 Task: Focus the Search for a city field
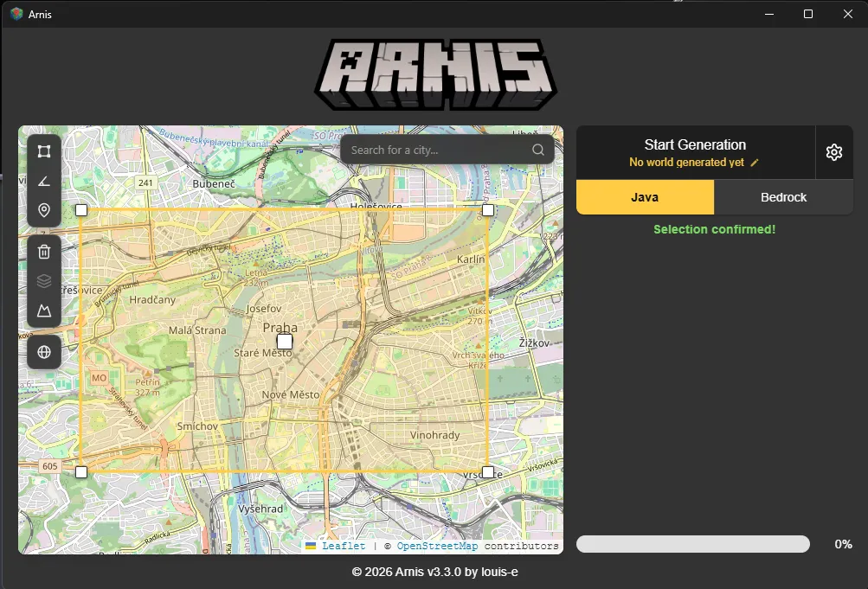pos(447,150)
